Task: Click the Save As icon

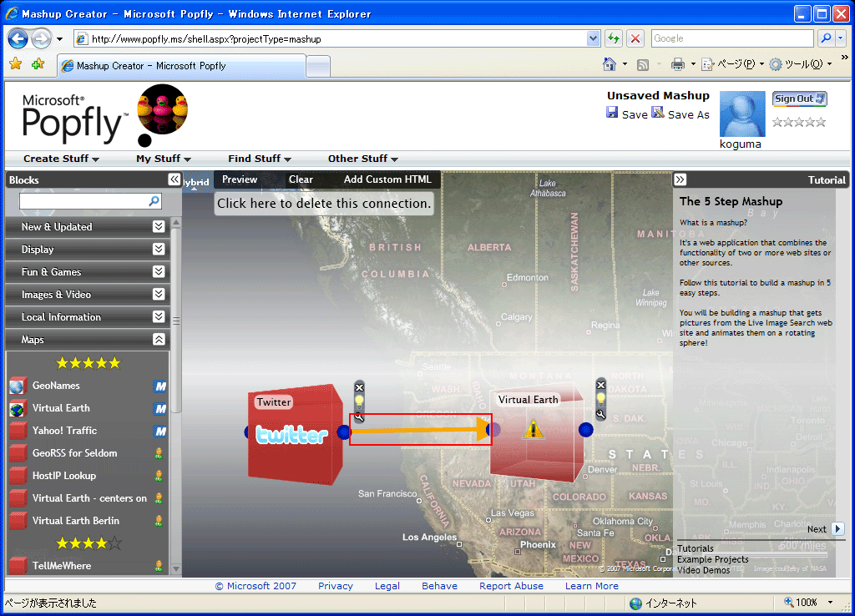Action: (x=658, y=113)
